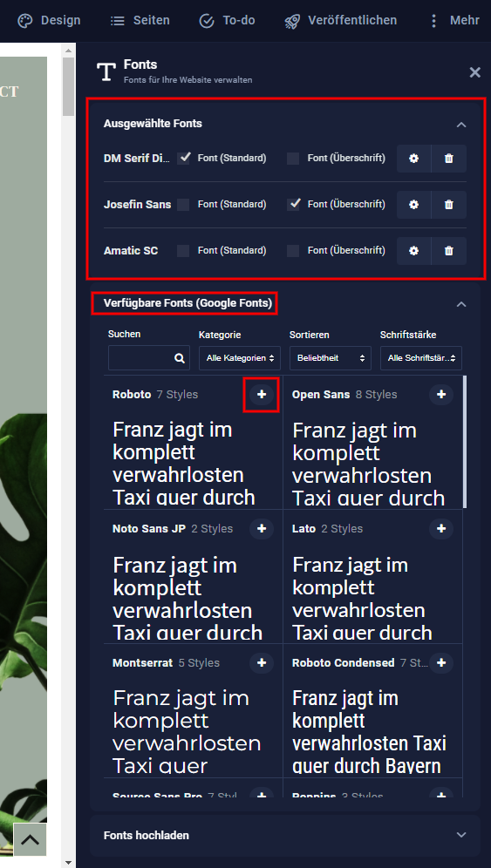
Task: Open the Design menu
Action: [x=49, y=21]
